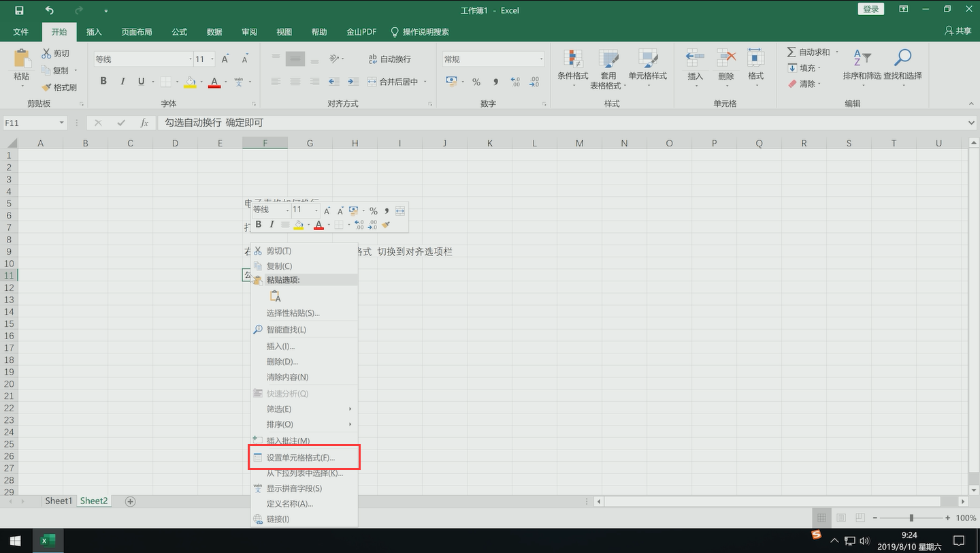Viewport: 980px width, 553px height.
Task: Toggle Bold in the ribbon
Action: [103, 82]
